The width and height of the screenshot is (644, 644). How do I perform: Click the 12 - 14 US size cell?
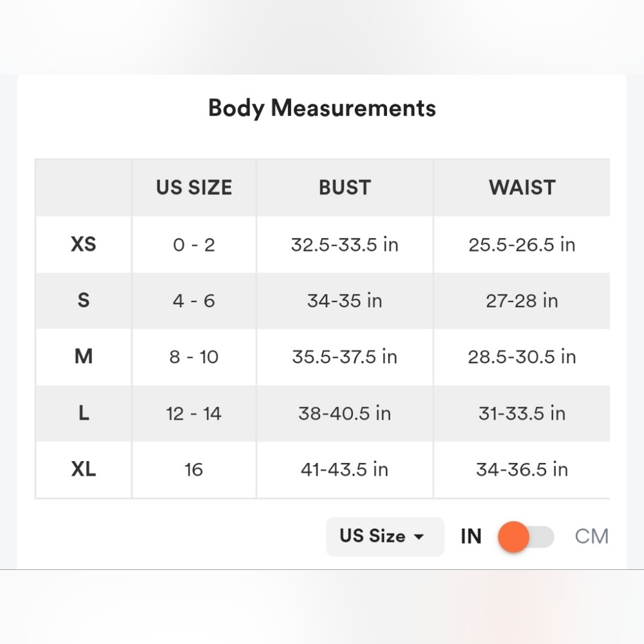[x=194, y=413]
